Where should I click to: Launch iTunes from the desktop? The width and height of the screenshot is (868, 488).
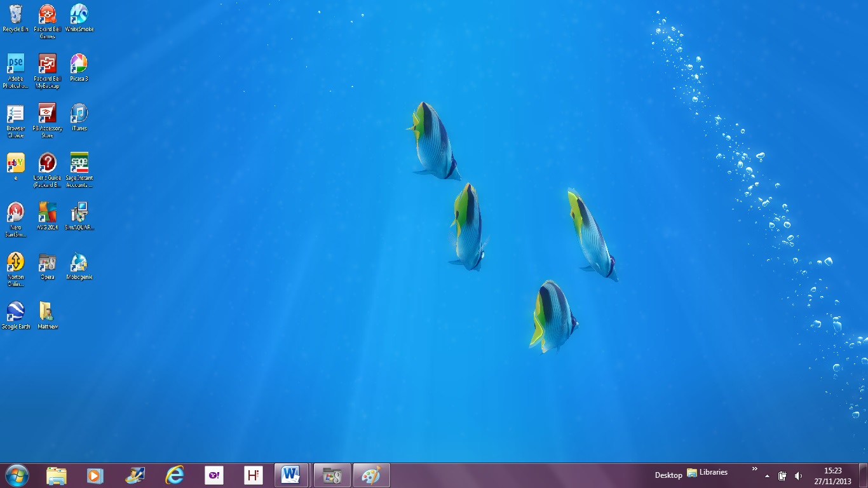(x=79, y=114)
